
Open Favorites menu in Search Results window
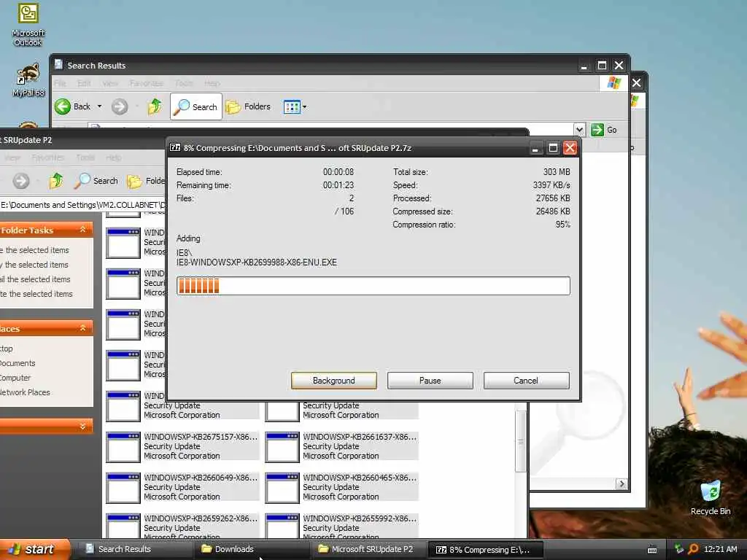(146, 83)
